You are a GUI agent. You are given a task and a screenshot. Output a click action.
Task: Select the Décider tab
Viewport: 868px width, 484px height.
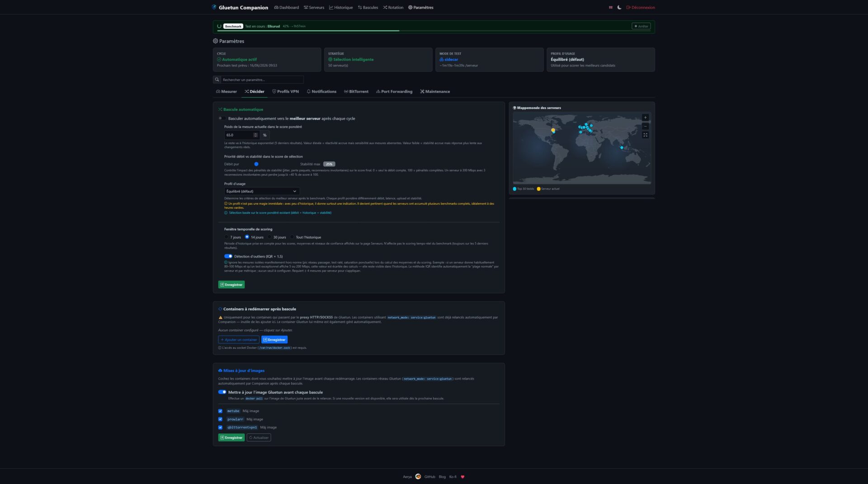coord(255,91)
